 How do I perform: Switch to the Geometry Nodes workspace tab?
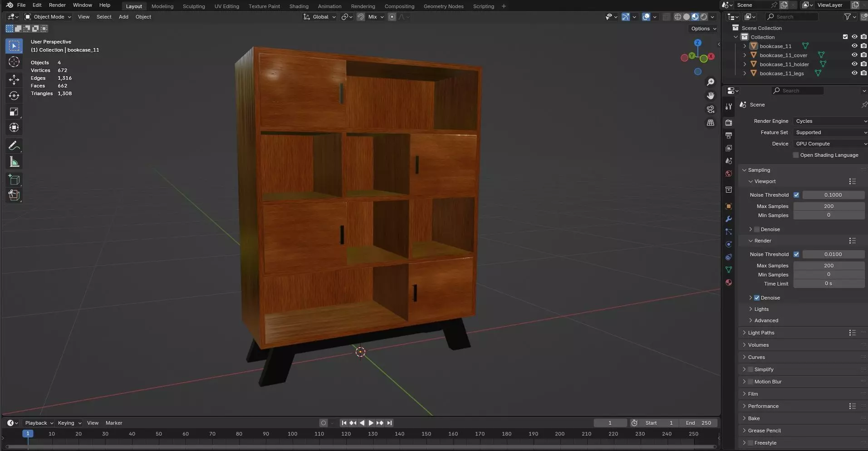pos(443,6)
